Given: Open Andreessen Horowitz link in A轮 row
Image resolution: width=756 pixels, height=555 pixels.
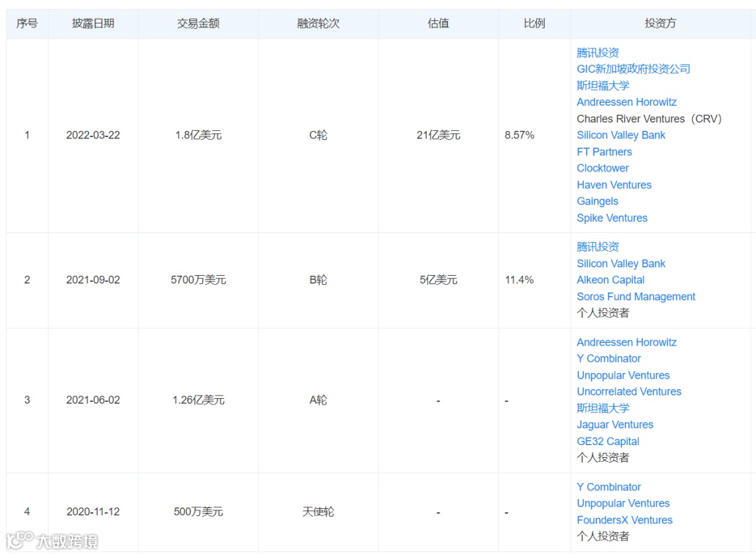Looking at the screenshot, I should click(626, 342).
